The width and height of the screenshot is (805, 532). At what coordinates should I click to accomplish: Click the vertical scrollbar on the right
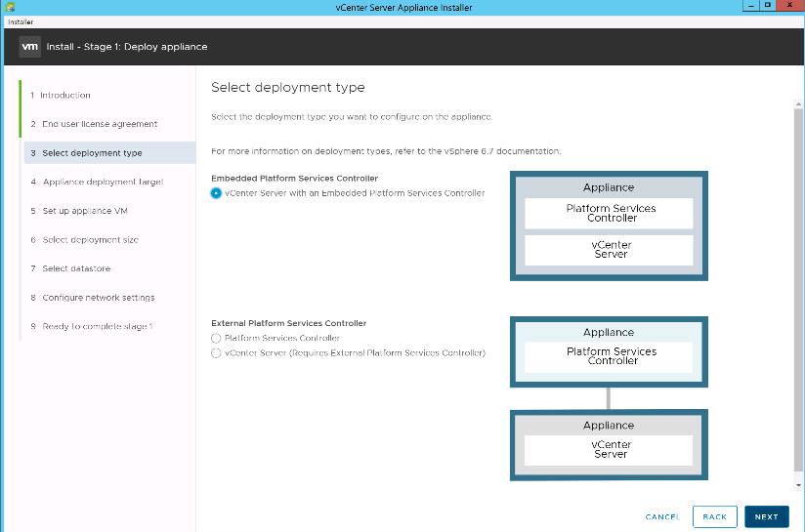(x=798, y=293)
